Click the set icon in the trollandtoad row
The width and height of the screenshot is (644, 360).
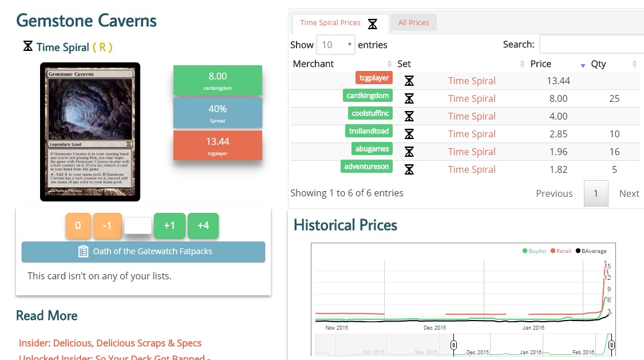pyautogui.click(x=409, y=134)
